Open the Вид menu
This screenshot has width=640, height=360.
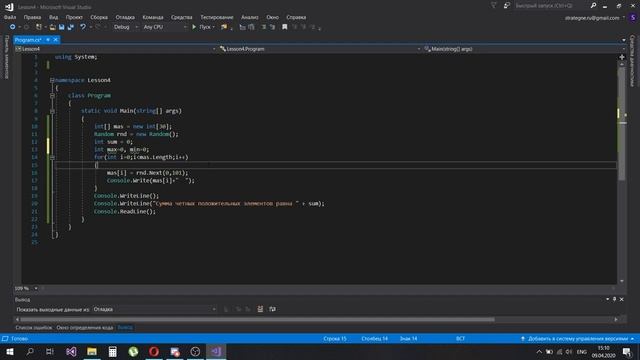[53, 17]
